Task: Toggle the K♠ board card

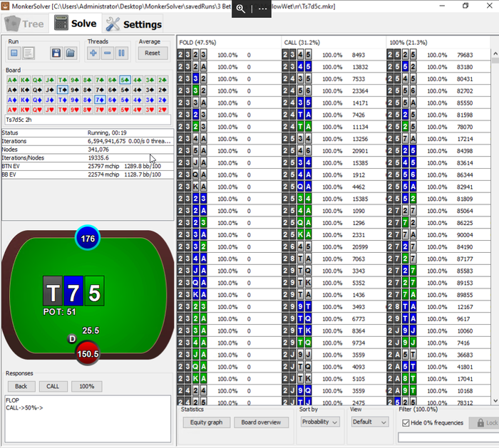Action: coord(24,90)
